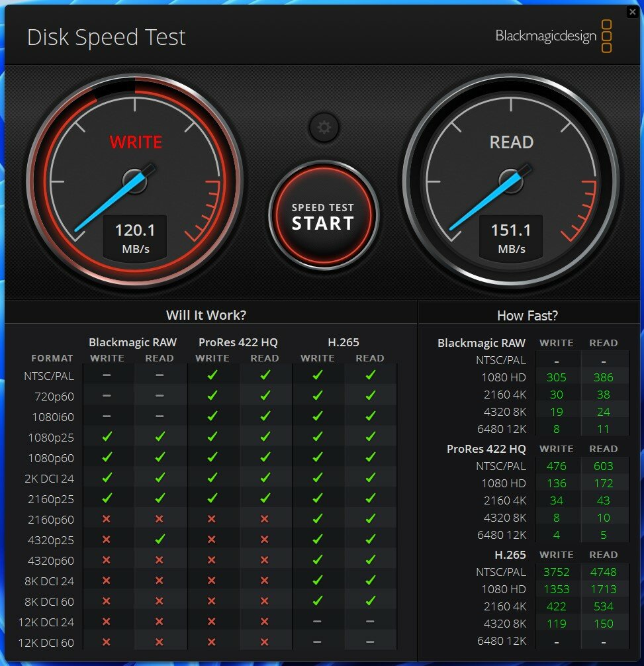Image resolution: width=644 pixels, height=666 pixels.
Task: Click the WRITE speed gauge label
Action: point(136,142)
